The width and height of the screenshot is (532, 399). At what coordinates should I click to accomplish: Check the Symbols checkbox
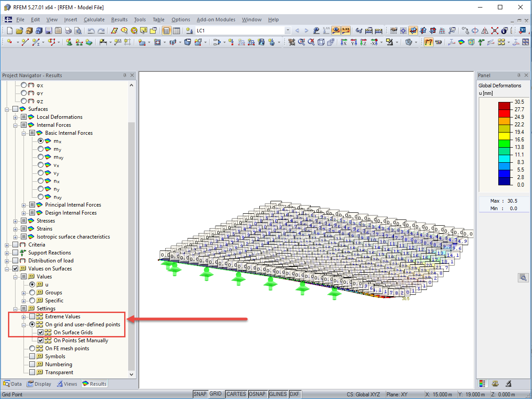pos(32,356)
